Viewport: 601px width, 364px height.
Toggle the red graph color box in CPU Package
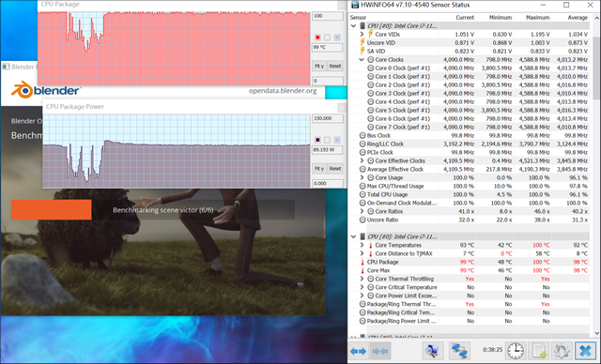point(317,38)
